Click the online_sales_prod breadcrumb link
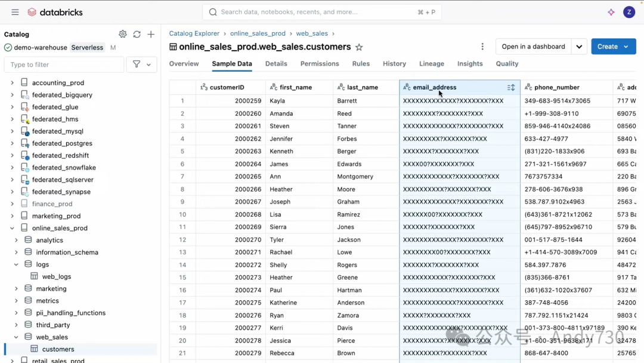This screenshot has height=363, width=644. coord(258,33)
